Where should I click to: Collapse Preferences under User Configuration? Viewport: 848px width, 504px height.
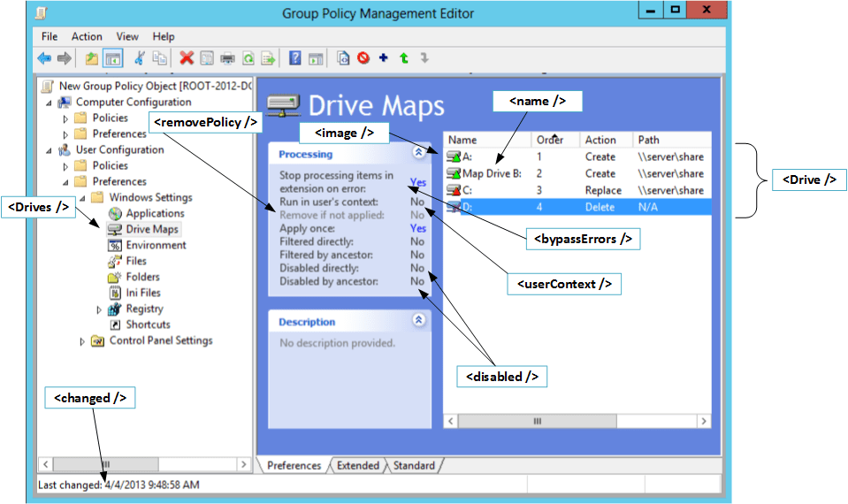(x=66, y=182)
